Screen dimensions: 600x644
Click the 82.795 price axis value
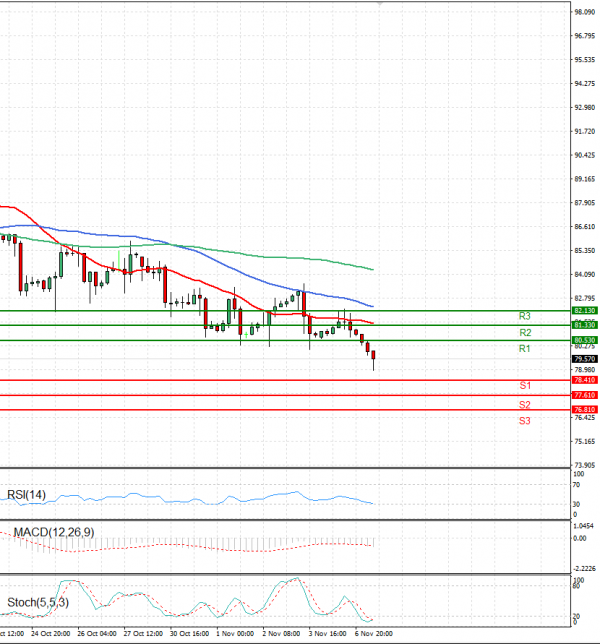(584, 298)
